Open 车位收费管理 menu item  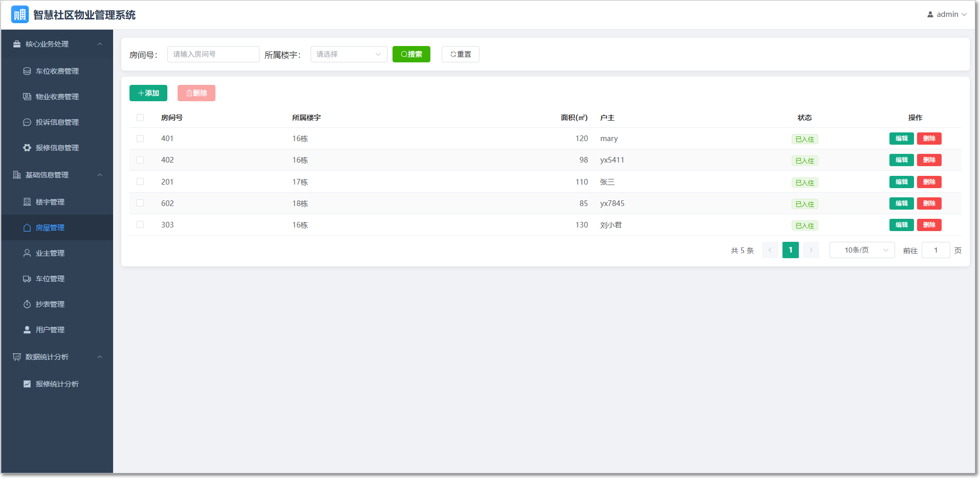tap(57, 71)
